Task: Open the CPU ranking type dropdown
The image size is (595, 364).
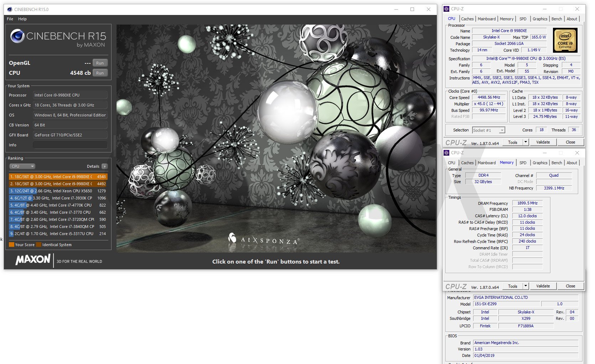Action: pos(22,166)
